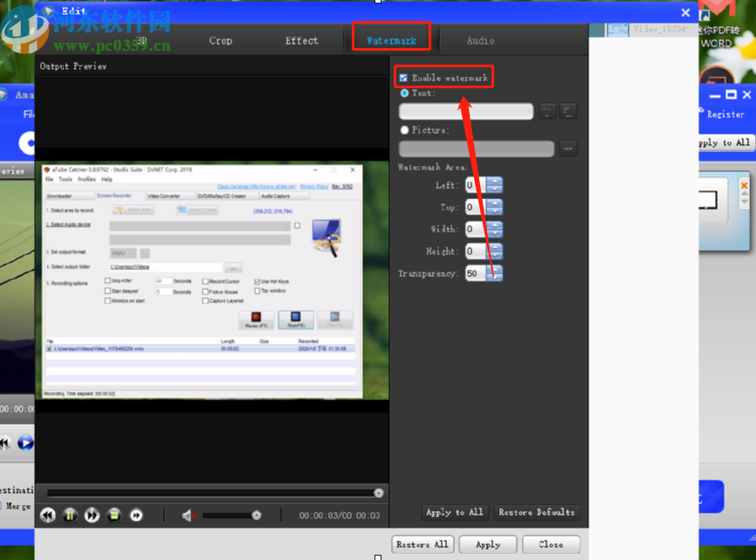Switch to the Effect tab
The height and width of the screenshot is (560, 756).
point(301,40)
